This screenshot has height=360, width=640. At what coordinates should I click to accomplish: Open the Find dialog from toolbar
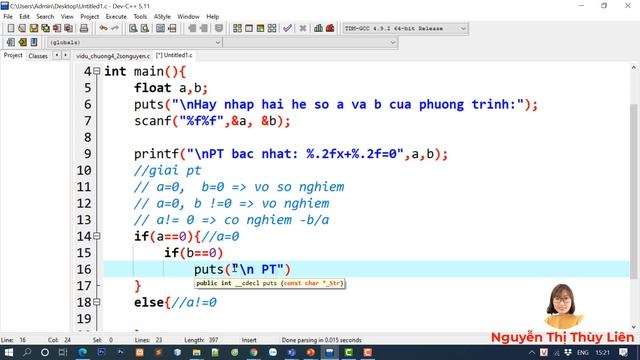133,28
